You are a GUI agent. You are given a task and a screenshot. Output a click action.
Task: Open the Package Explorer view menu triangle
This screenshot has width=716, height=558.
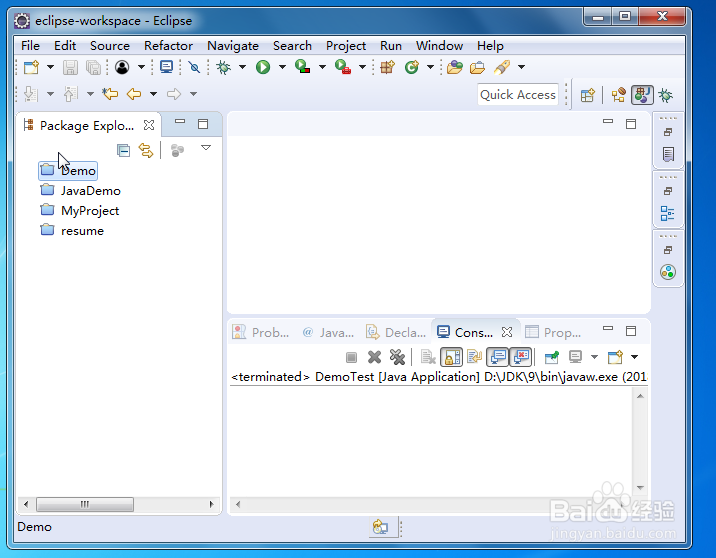click(206, 147)
